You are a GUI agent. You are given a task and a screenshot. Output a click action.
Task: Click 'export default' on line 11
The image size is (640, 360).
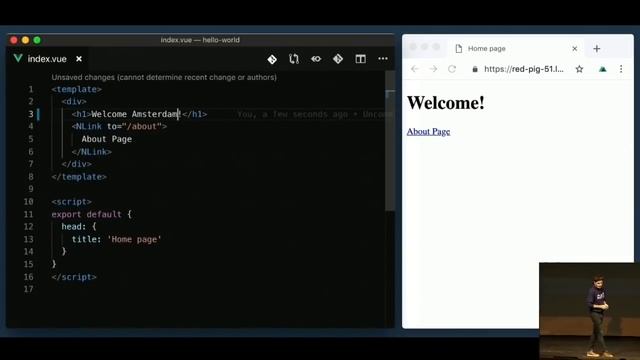coord(86,214)
